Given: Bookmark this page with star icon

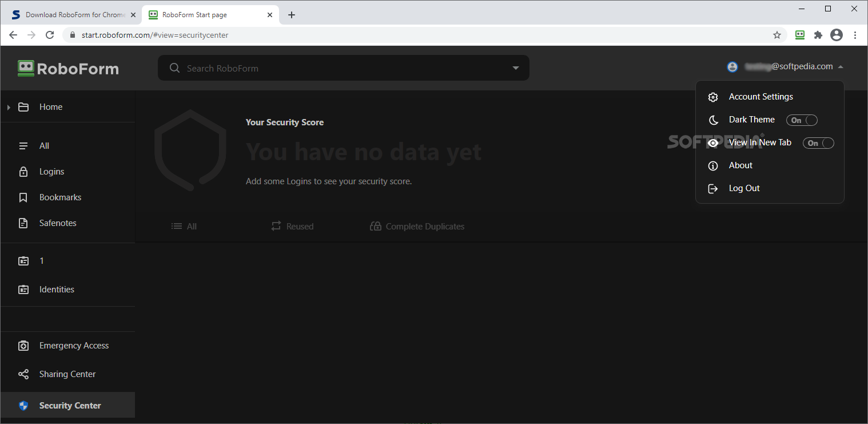Looking at the screenshot, I should [777, 35].
